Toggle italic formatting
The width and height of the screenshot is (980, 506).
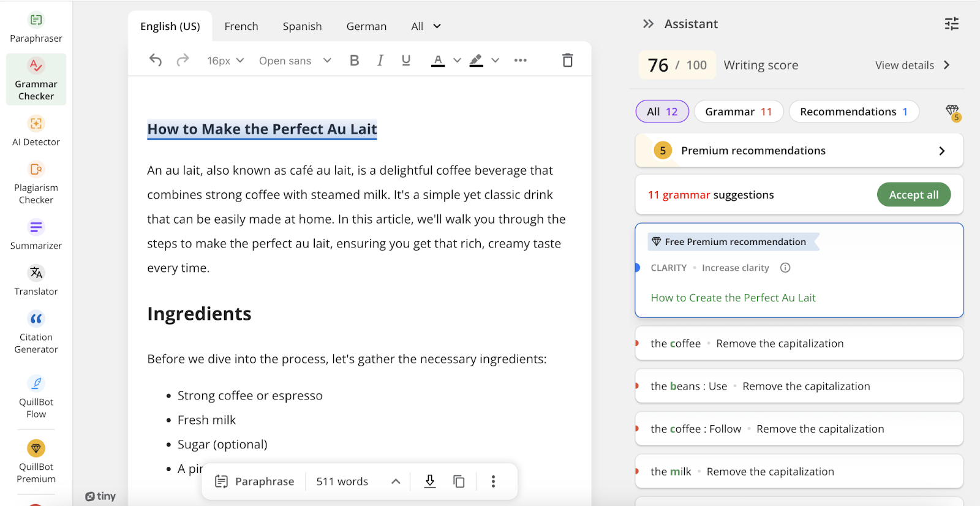click(380, 60)
